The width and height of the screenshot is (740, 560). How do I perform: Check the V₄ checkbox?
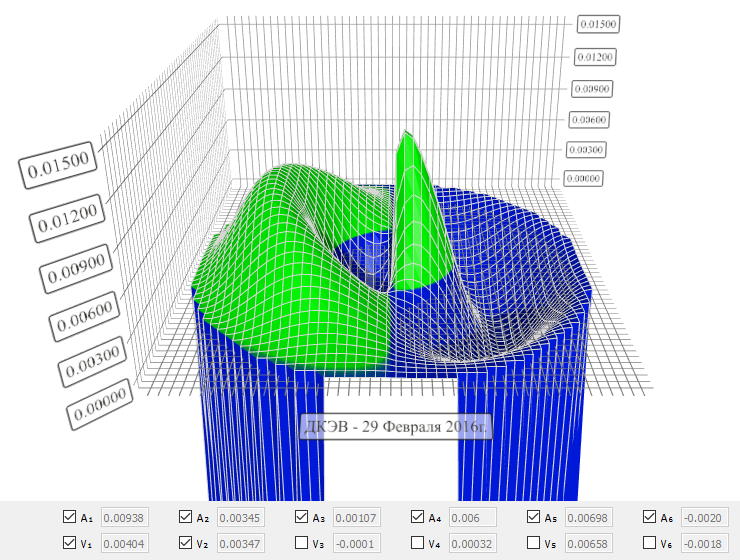[417, 543]
